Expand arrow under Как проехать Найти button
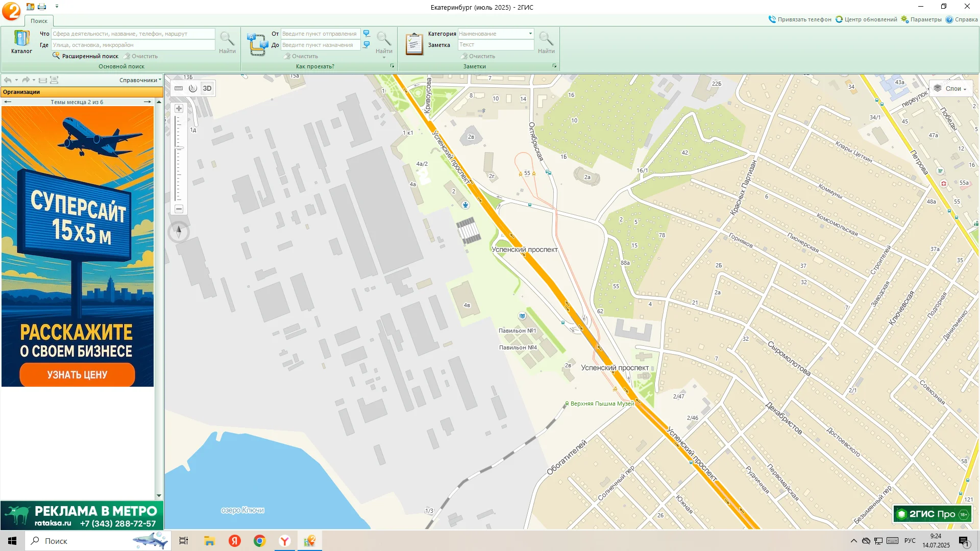Screen dimensions: 980x551 384,57
